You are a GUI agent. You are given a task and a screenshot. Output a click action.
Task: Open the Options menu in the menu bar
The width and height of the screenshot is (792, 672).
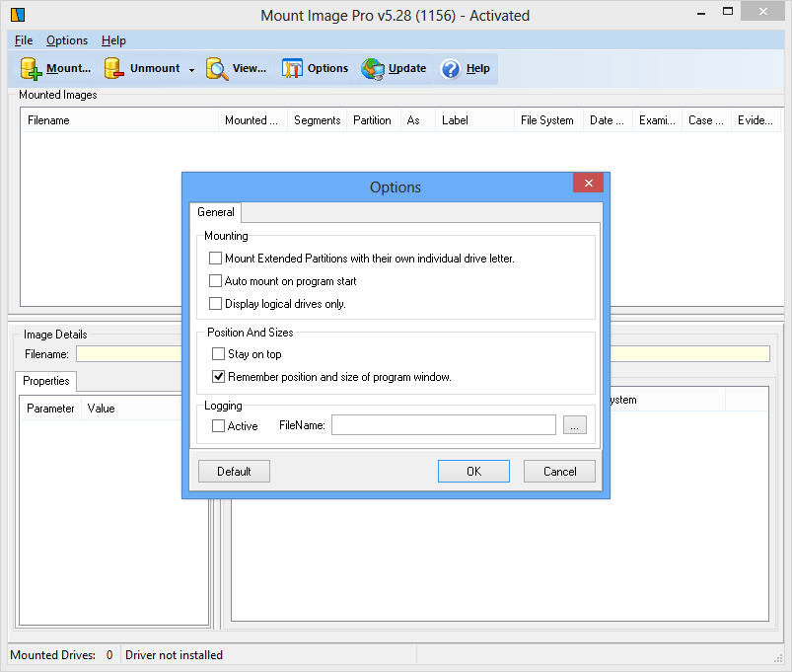(x=67, y=40)
